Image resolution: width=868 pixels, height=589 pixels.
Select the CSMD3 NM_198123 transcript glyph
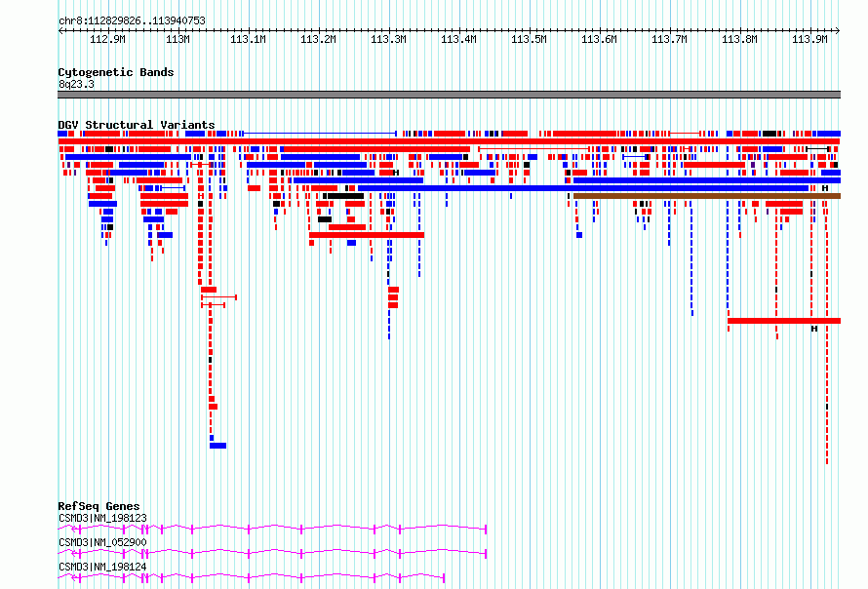coord(272,530)
